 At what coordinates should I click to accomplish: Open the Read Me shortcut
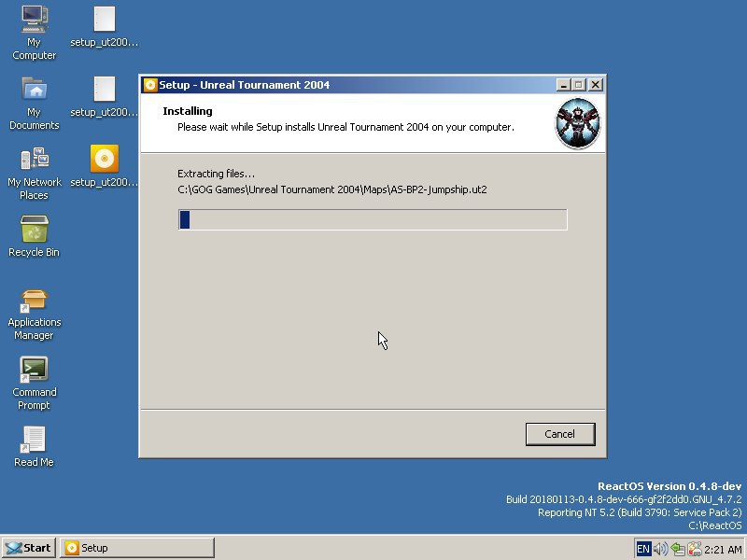point(34,446)
